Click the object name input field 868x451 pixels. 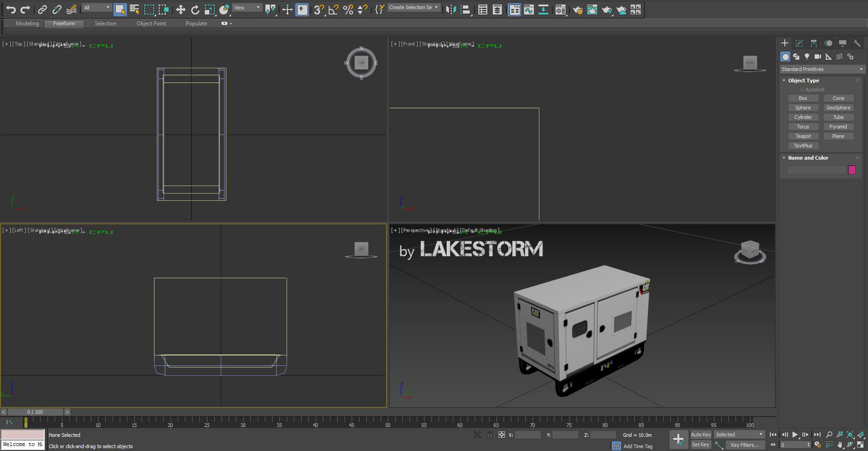click(x=817, y=170)
